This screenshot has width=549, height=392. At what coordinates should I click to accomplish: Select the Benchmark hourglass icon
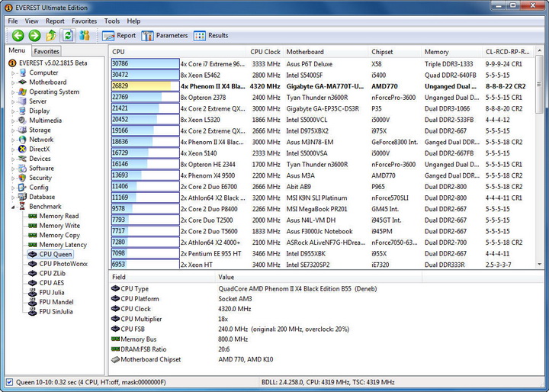22,207
